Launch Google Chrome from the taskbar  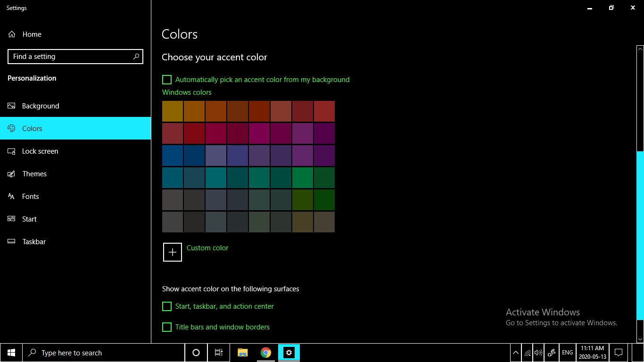coord(266,353)
